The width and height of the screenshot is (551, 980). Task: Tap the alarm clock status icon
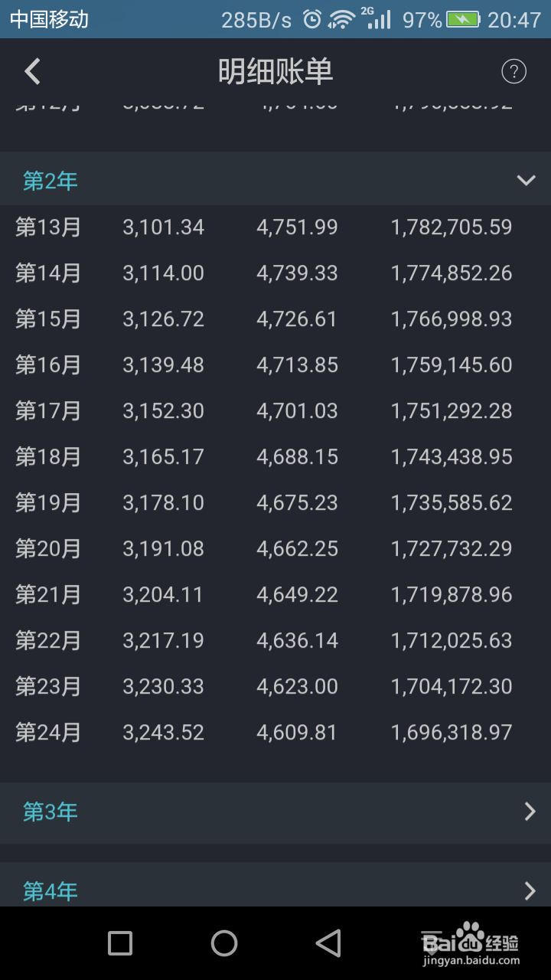(x=312, y=19)
